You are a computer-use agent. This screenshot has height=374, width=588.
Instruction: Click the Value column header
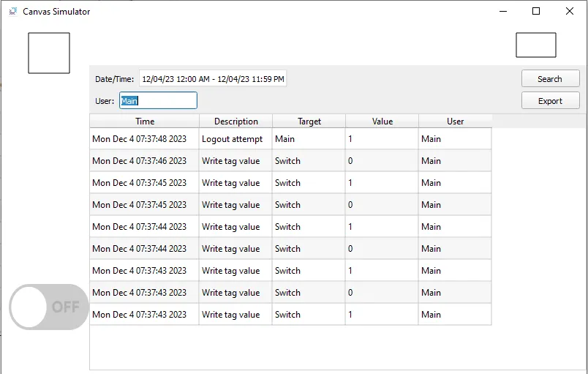[382, 121]
